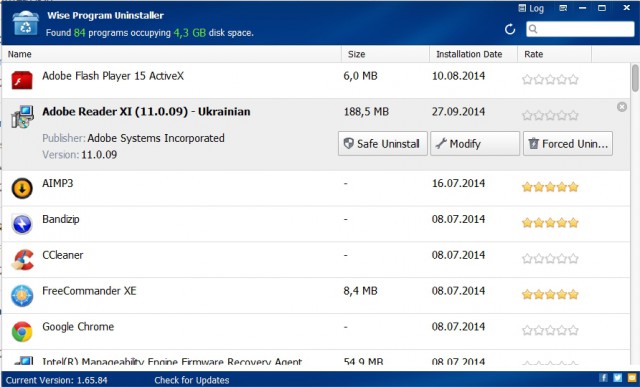Click the 16.07.2014 date for AIMP3
The image size is (640, 387).
(x=458, y=183)
